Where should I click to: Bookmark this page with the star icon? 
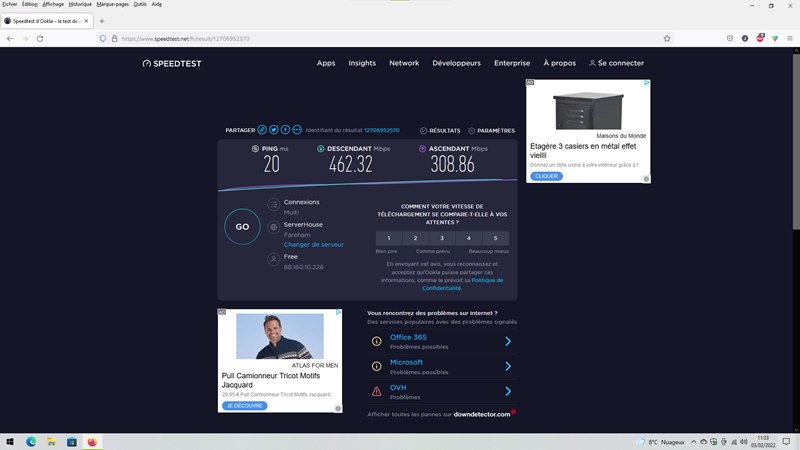[667, 38]
